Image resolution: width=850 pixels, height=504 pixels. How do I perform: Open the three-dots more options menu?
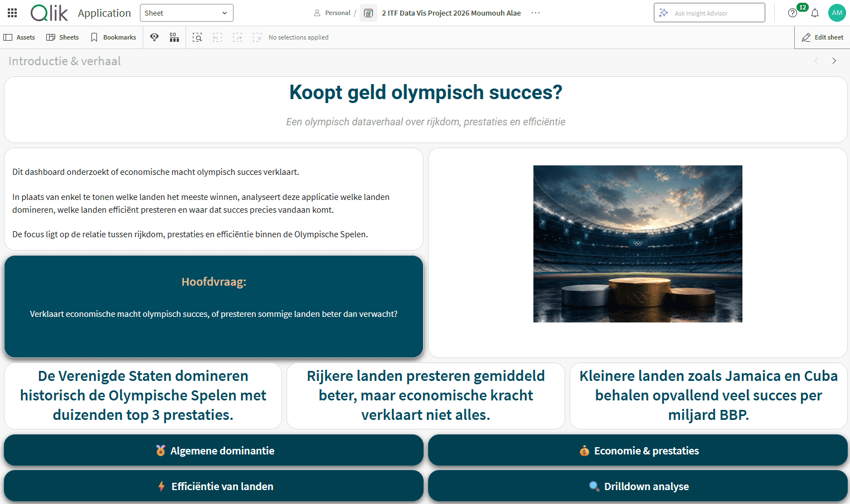click(x=536, y=13)
